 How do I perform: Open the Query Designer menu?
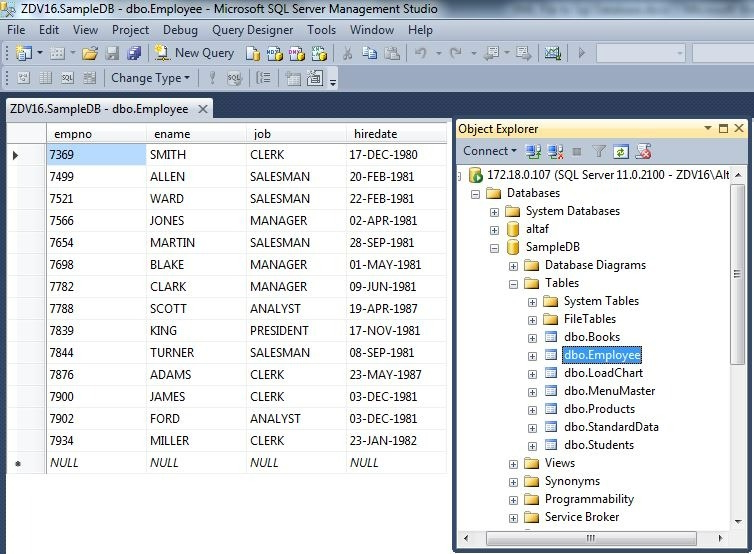point(252,30)
